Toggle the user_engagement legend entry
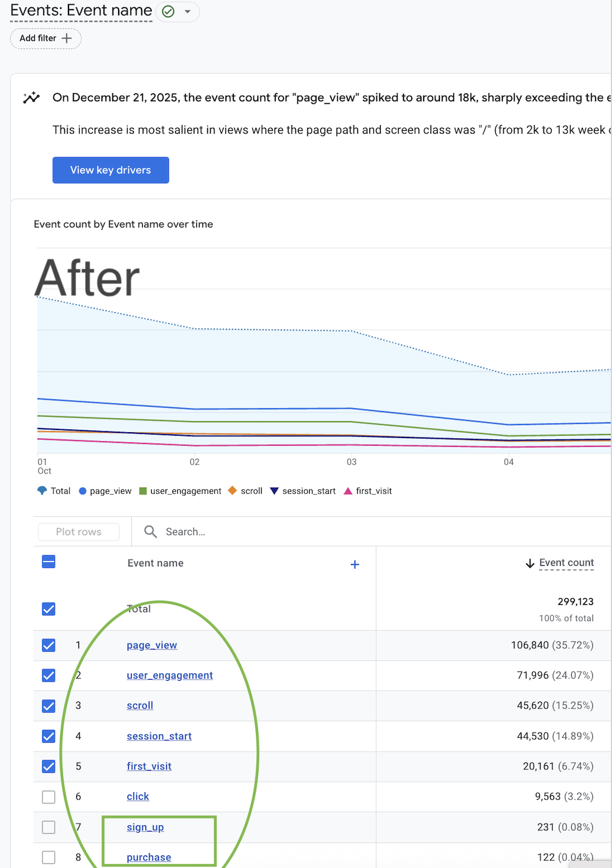 pyautogui.click(x=180, y=491)
